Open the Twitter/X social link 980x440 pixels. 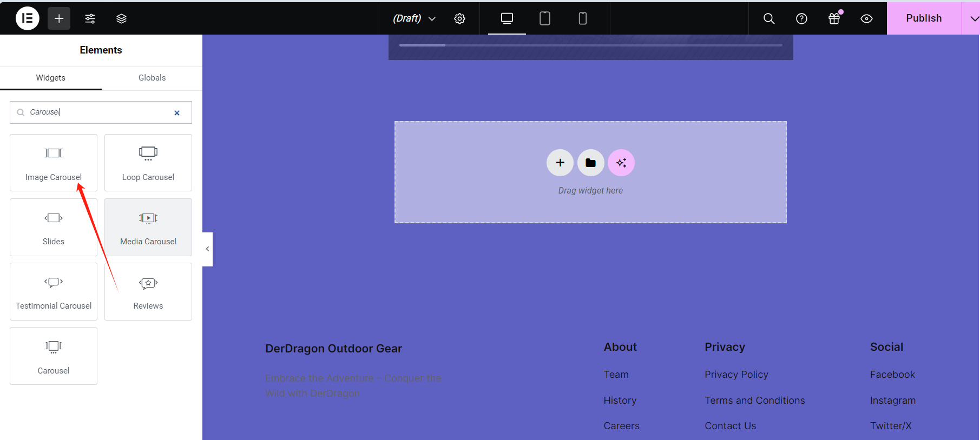[x=891, y=426]
